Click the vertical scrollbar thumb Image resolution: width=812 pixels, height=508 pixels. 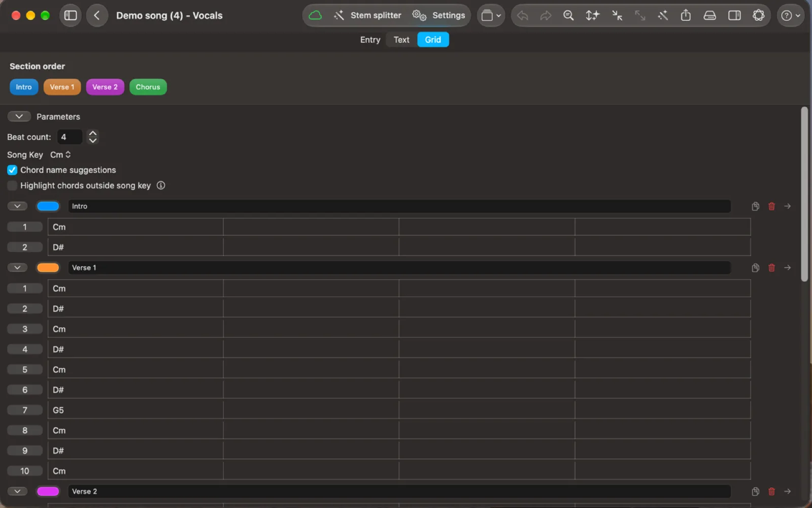point(804,194)
